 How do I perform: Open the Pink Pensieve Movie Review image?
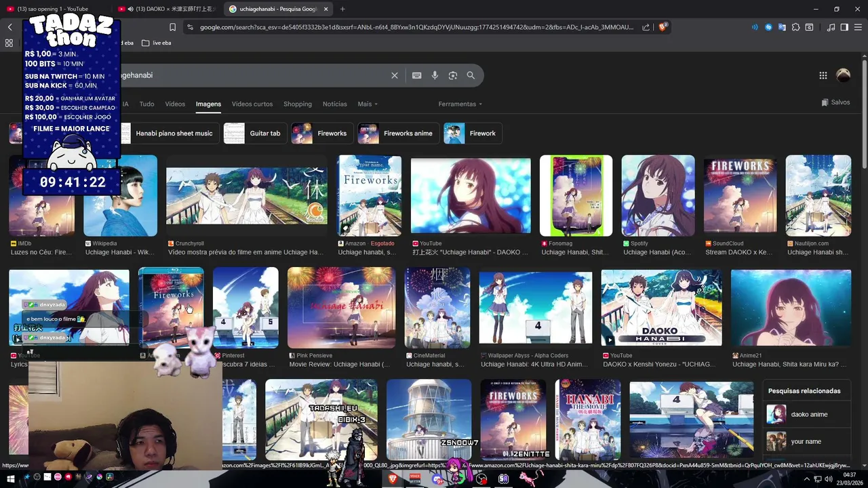(x=341, y=308)
